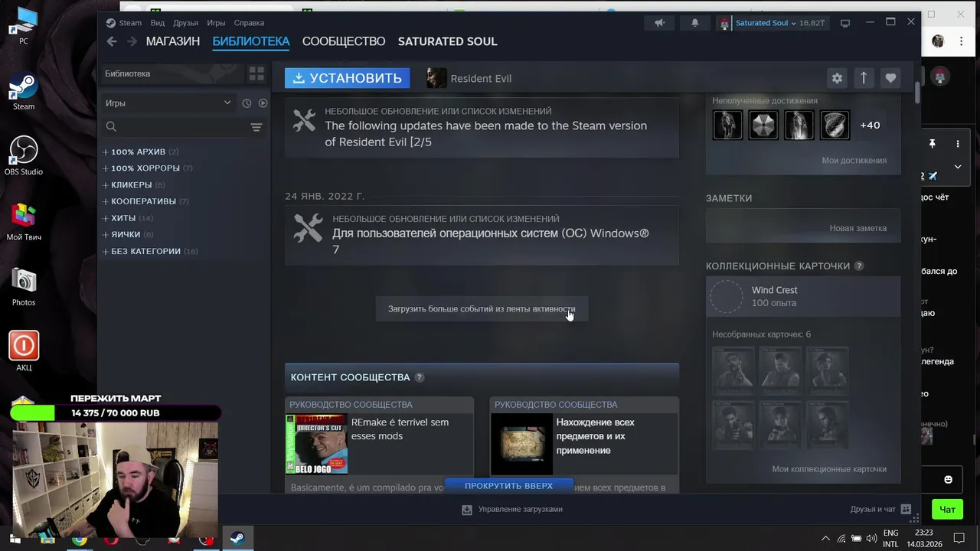This screenshot has height=551, width=980.
Task: Click the upward arrow icon next to gear
Action: [864, 78]
